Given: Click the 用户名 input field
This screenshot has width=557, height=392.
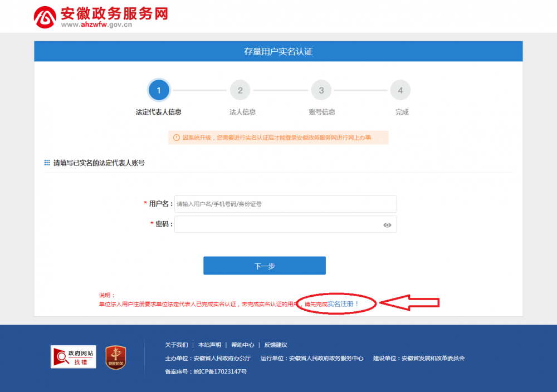Looking at the screenshot, I should pyautogui.click(x=286, y=204).
